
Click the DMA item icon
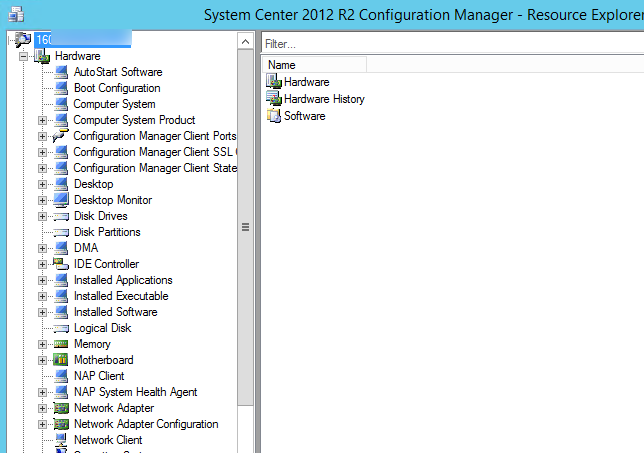[61, 248]
